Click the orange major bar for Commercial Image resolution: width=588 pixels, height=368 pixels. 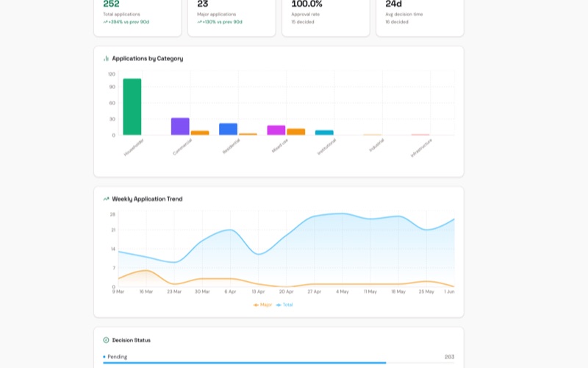pos(200,133)
